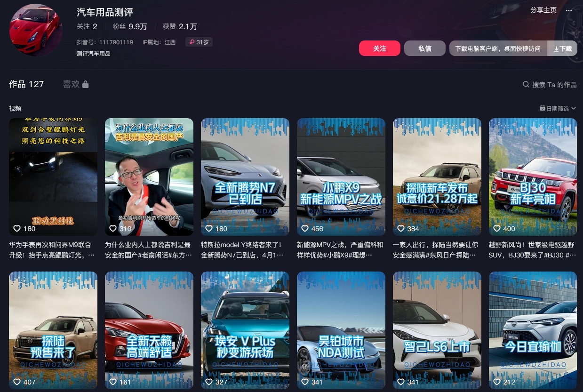Screen dimensions: 583x392
Task: Open the 全新腾势N7已到店 video thumbnail
Action: pos(245,177)
